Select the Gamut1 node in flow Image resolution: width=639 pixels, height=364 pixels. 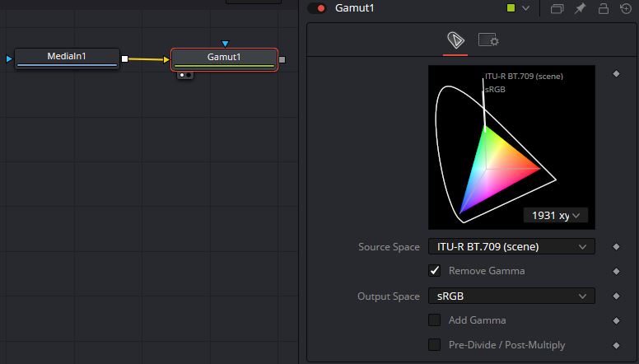point(224,59)
